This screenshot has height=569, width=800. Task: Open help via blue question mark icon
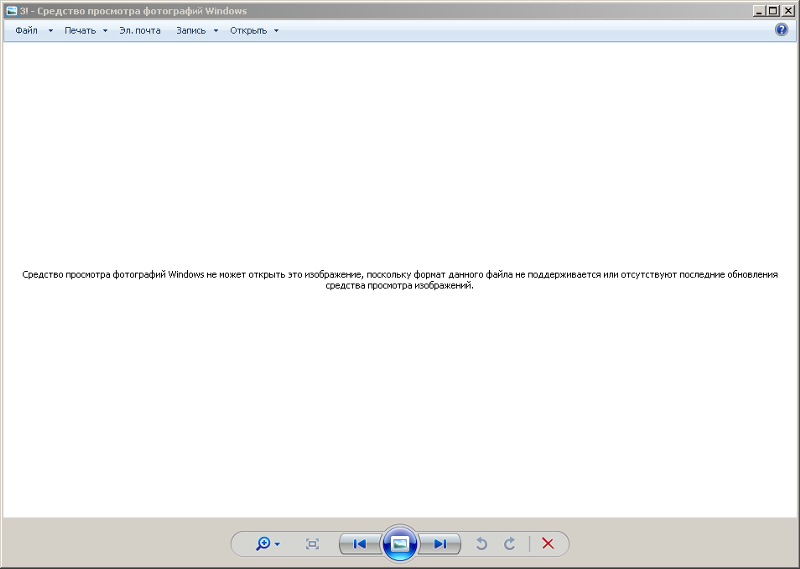point(781,30)
